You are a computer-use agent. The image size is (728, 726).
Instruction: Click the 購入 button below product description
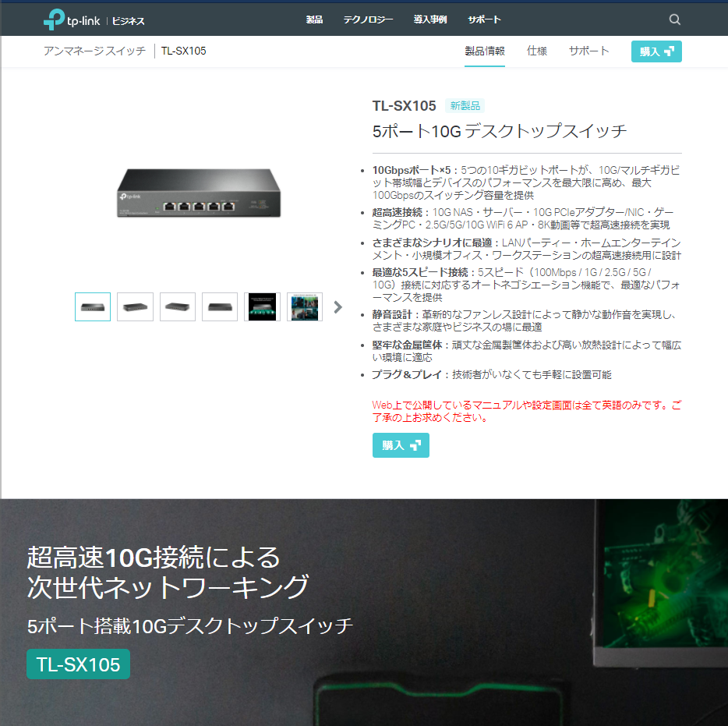pos(401,445)
